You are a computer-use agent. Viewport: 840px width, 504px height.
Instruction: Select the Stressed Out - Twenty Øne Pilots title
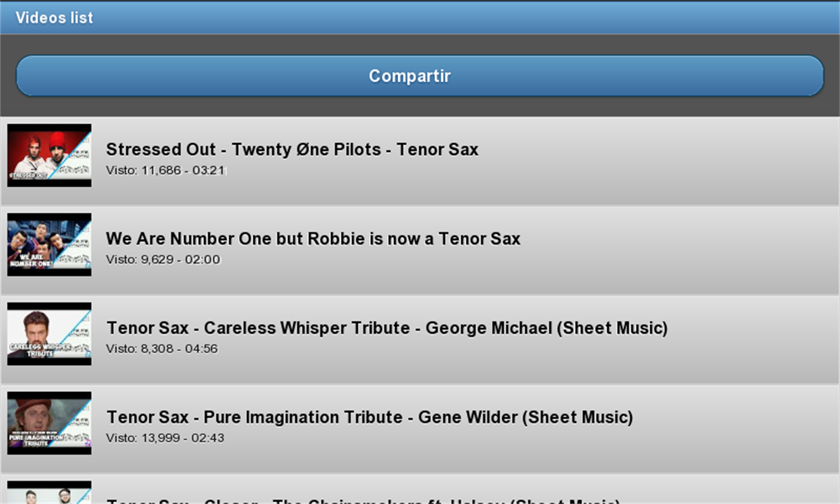[x=292, y=149]
